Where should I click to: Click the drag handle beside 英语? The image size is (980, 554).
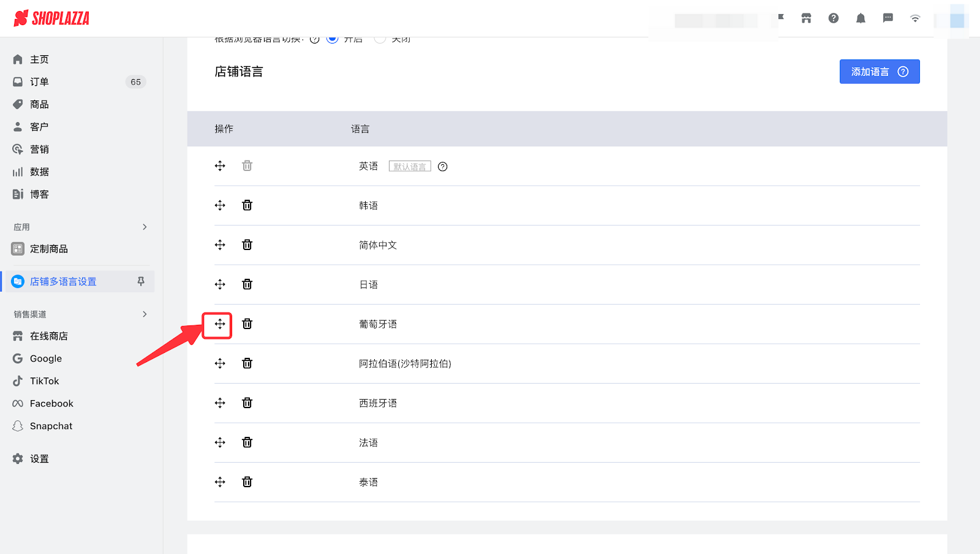click(219, 165)
